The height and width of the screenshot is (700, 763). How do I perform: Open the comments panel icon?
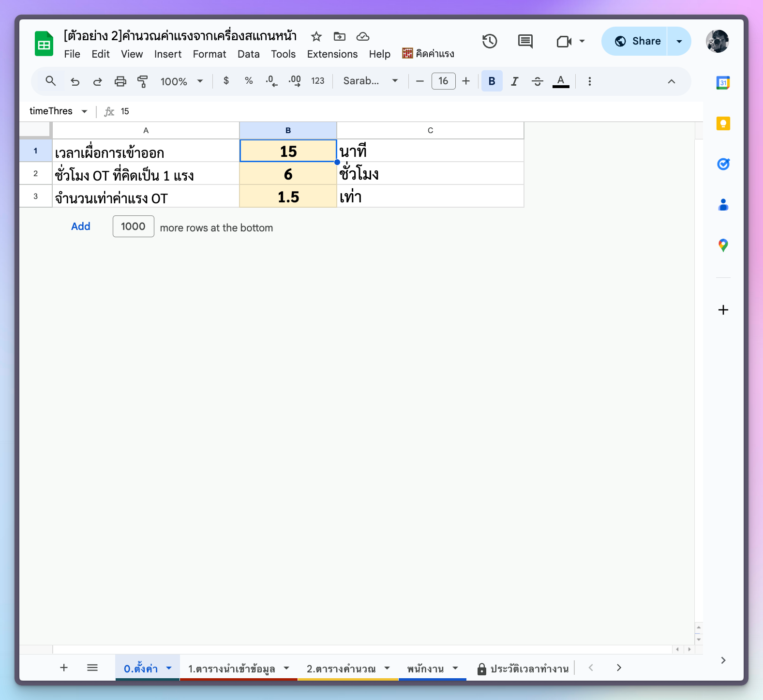(525, 41)
